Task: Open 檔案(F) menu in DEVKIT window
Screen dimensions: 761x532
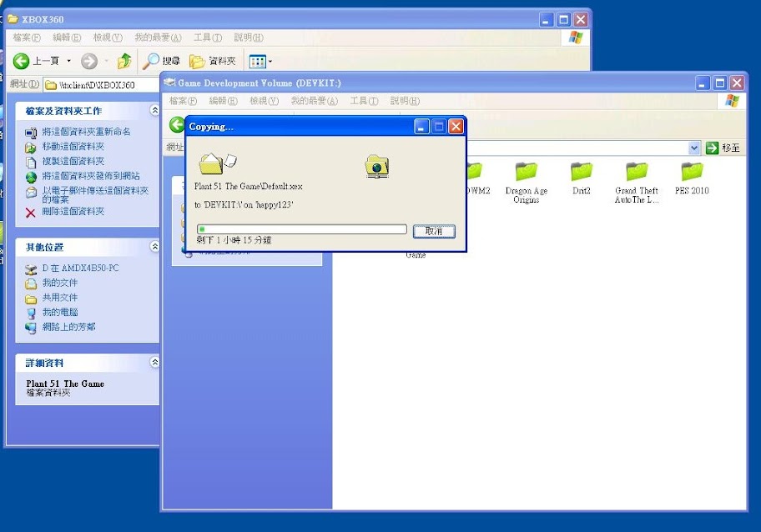Action: pos(183,101)
